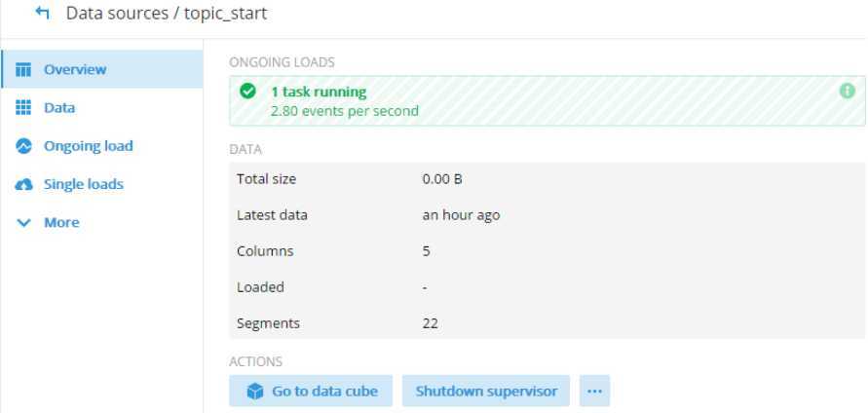Click the green info icon in ongoing loads
Image resolution: width=868 pixels, height=413 pixels.
pyautogui.click(x=847, y=91)
